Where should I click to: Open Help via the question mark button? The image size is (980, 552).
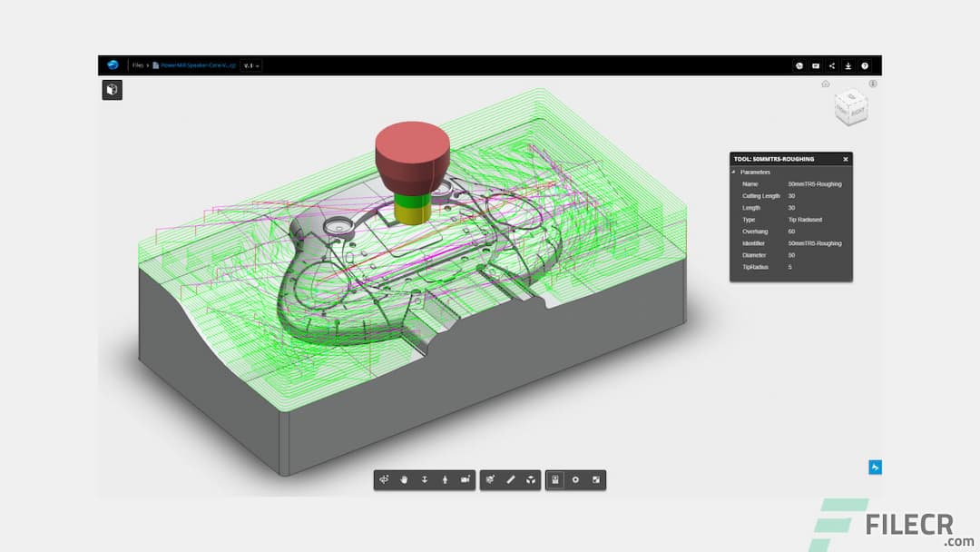pyautogui.click(x=865, y=65)
